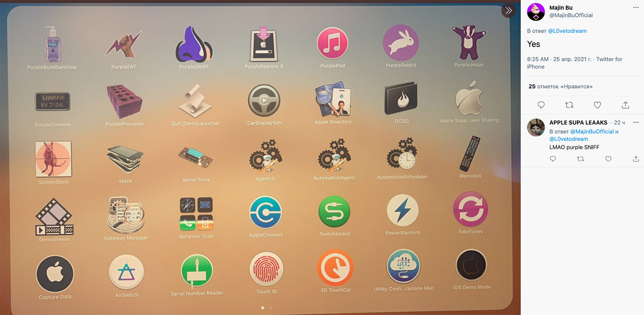Launch Quit_DemoLauncher script icon

click(195, 101)
